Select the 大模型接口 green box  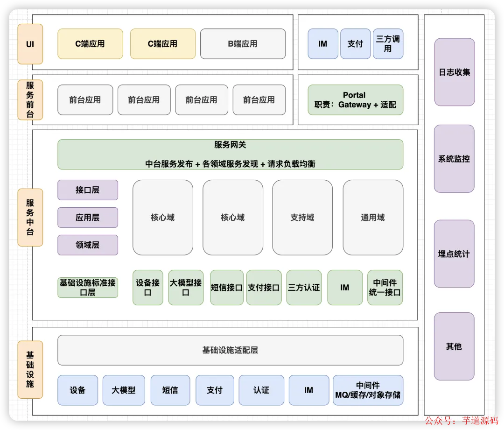[186, 288]
